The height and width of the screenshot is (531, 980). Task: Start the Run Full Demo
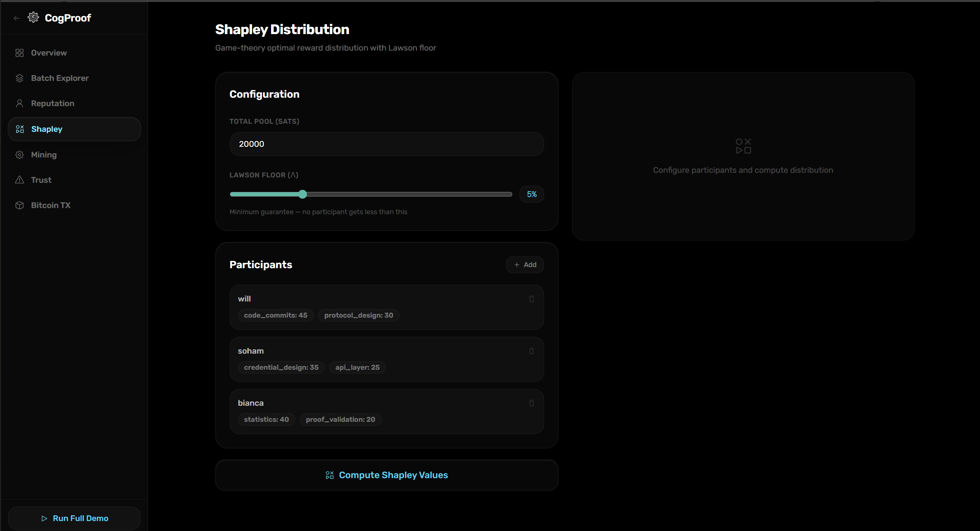(x=74, y=518)
